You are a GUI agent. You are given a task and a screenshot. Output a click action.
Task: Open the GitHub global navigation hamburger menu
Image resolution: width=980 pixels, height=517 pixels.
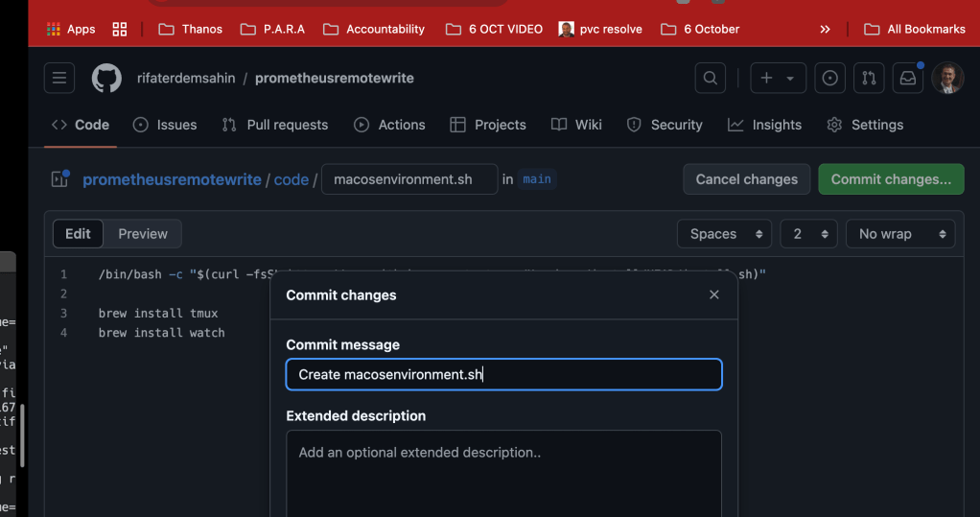coord(59,78)
